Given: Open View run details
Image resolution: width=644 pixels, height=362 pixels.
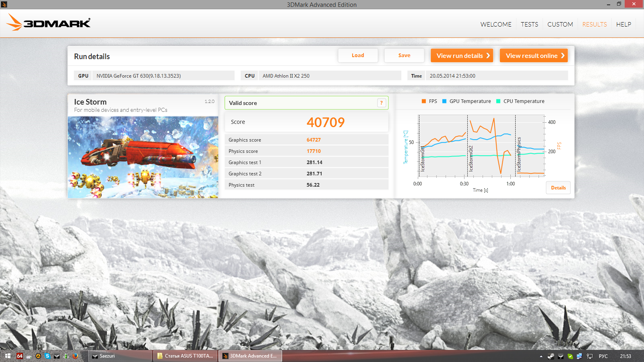Looking at the screenshot, I should point(462,56).
